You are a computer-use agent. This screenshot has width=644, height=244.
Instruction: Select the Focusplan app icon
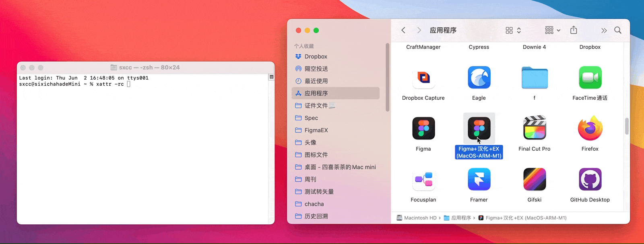(423, 179)
